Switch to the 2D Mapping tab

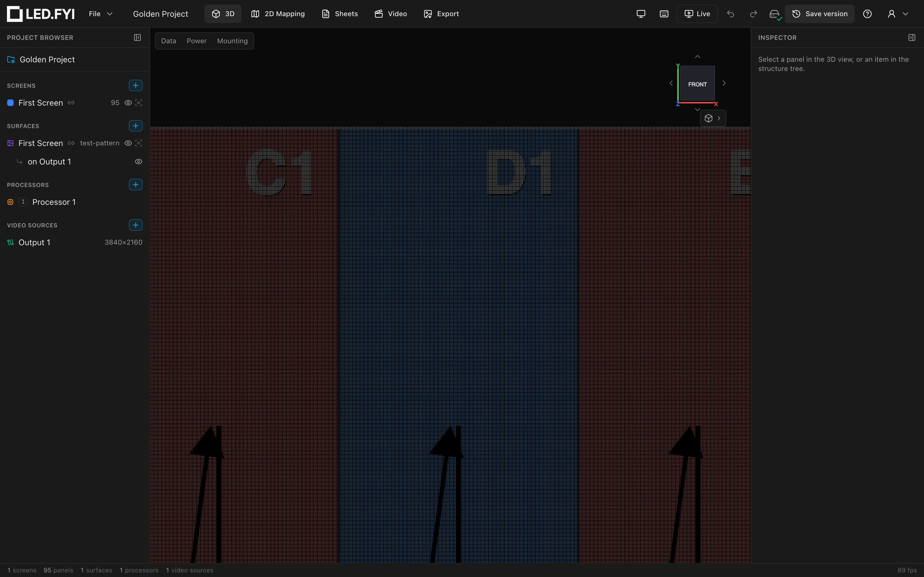[277, 14]
